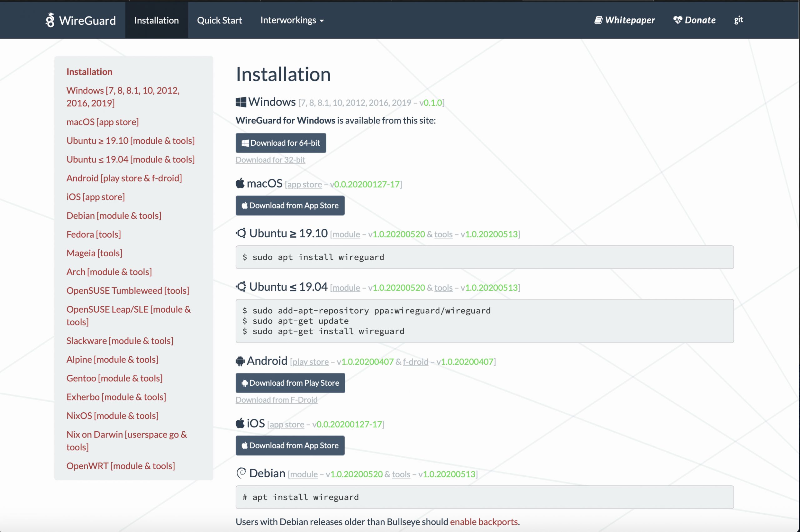
Task: Select OpenWRT [module & tools] sidebar entry
Action: (x=121, y=466)
